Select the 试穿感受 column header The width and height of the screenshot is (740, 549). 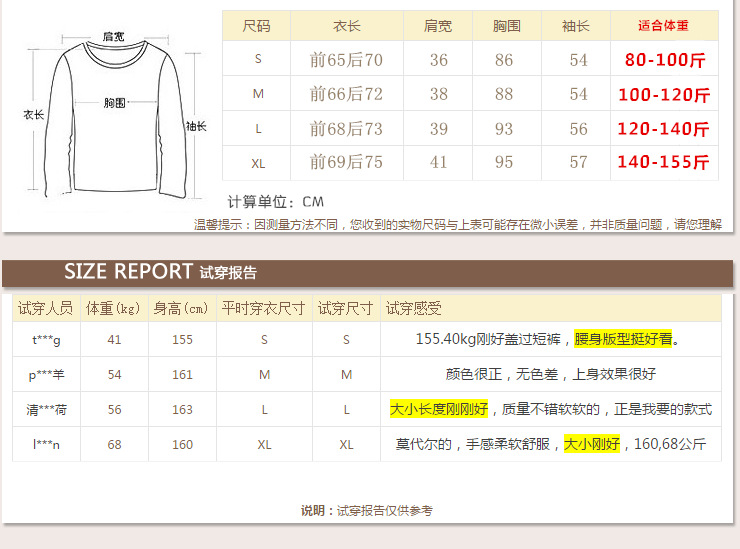[x=414, y=309]
